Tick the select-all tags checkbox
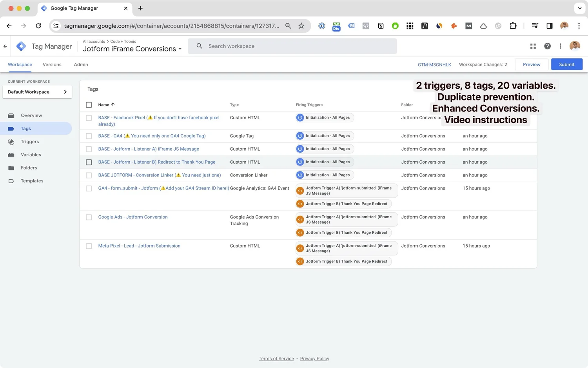The width and height of the screenshot is (588, 368). tap(89, 105)
